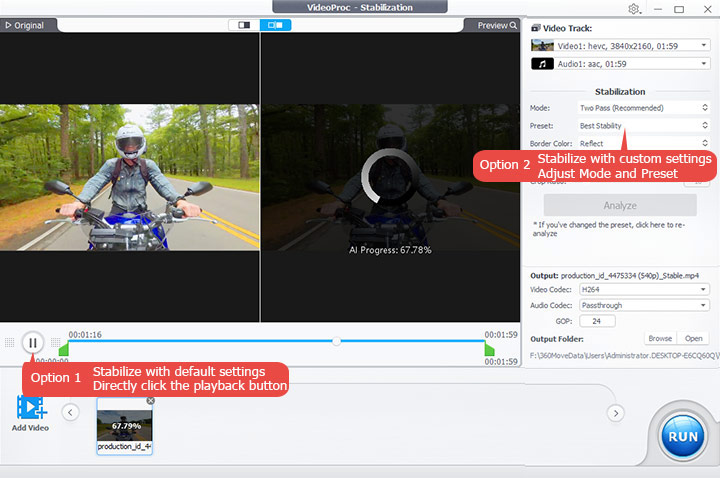This screenshot has height=478, width=720.
Task: Remove the video clip with its X icon
Action: (x=150, y=401)
